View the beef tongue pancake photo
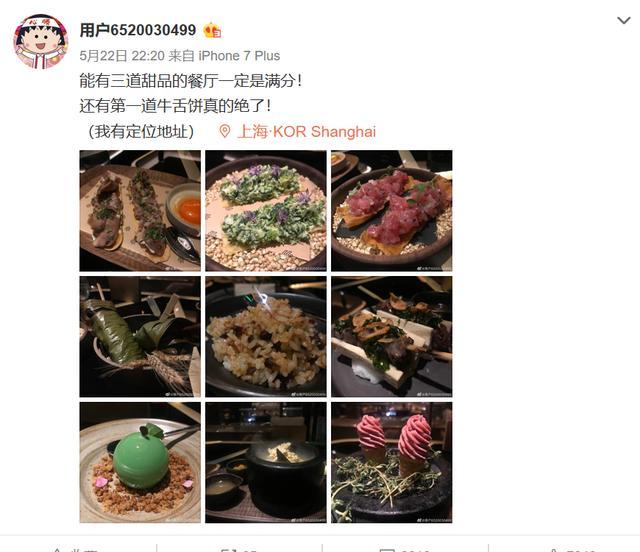The height and width of the screenshot is (552, 640). [x=140, y=211]
